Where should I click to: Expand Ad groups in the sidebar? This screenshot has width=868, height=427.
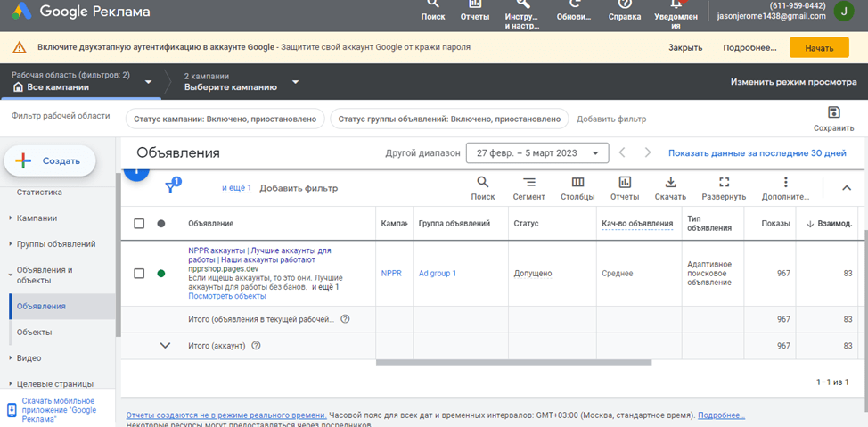coord(11,244)
